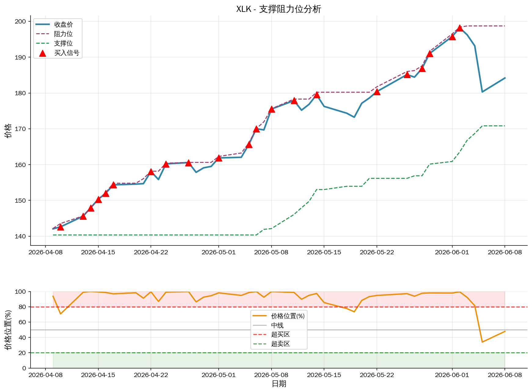
Task: Click the 2026-04-08 date under the upper chart
Action: coord(46,252)
